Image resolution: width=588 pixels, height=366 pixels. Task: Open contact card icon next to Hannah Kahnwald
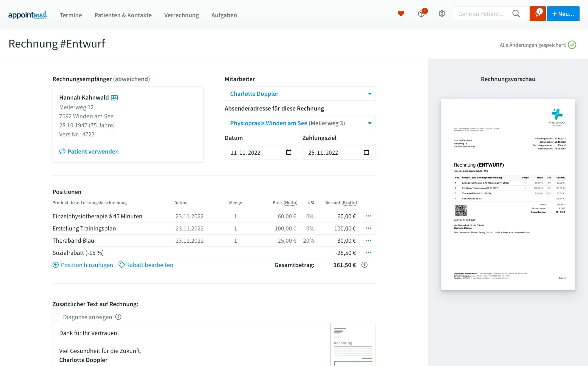(114, 98)
